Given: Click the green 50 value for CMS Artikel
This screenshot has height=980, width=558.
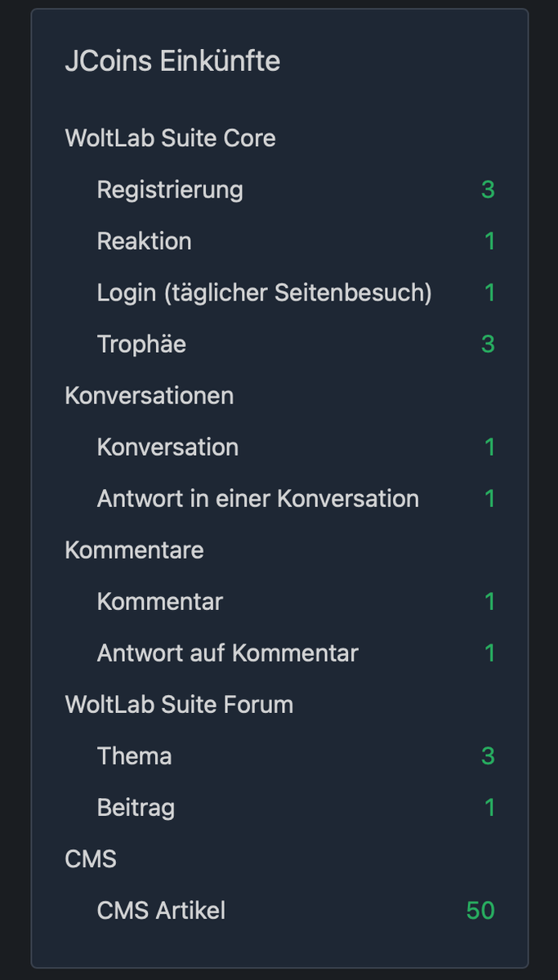Looking at the screenshot, I should [x=480, y=910].
